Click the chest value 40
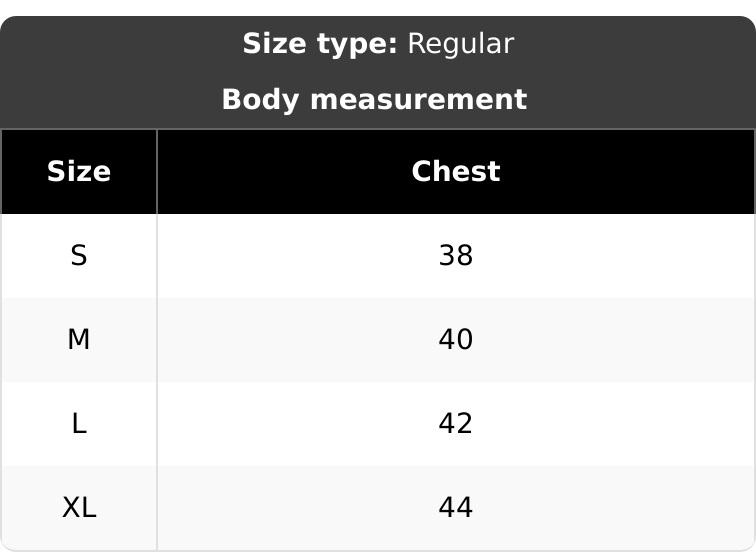Viewport: 756px width, 552px height. point(455,340)
